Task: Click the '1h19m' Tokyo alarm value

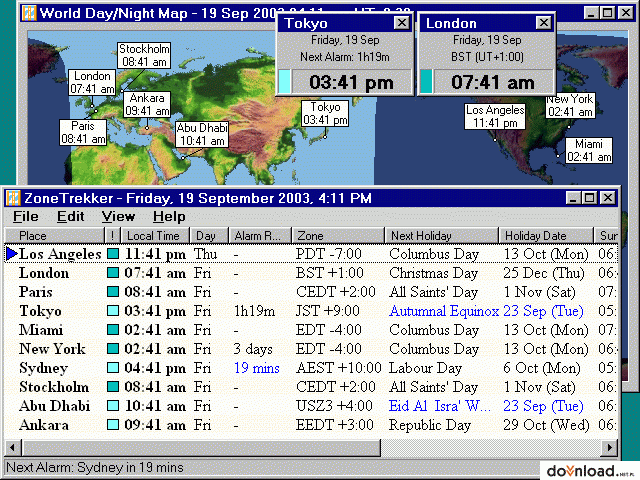Action: [x=254, y=311]
